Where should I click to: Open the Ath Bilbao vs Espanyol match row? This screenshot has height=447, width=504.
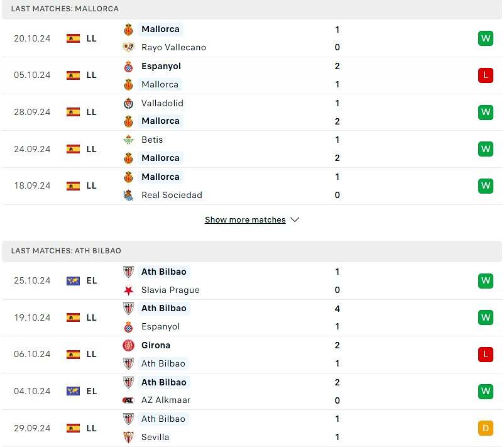(x=251, y=317)
